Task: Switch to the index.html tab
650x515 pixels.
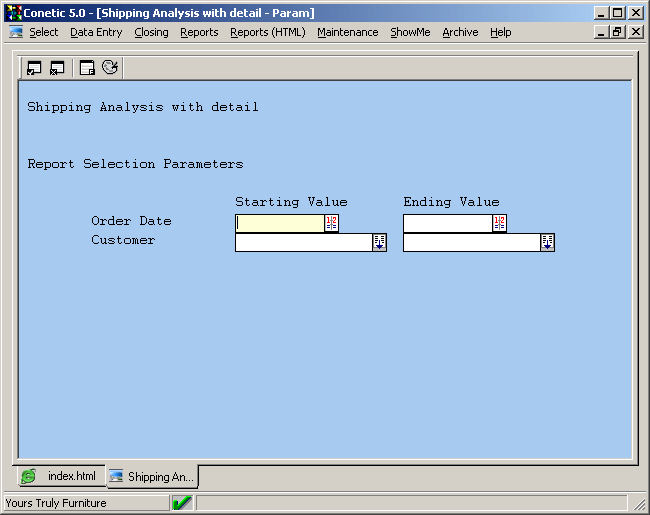Action: coord(61,477)
